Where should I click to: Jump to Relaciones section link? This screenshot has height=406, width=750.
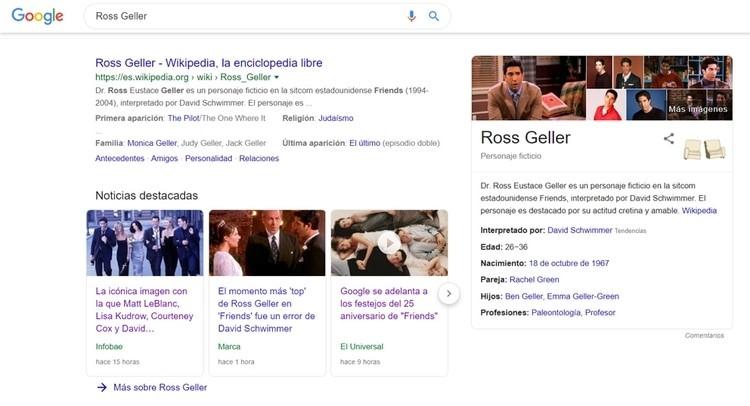(x=259, y=158)
